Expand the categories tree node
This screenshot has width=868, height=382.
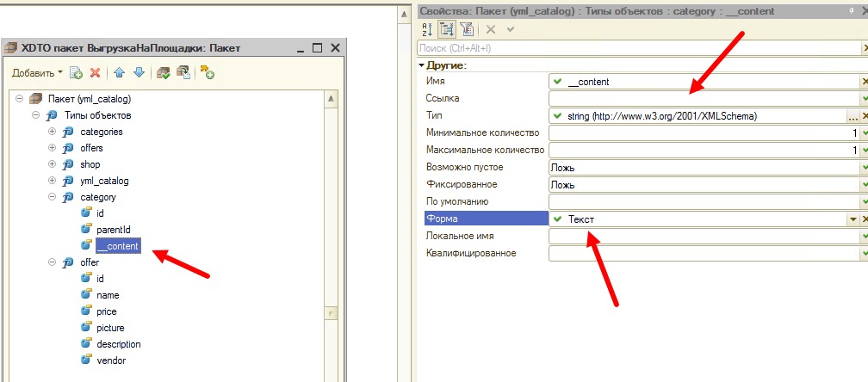pos(52,132)
